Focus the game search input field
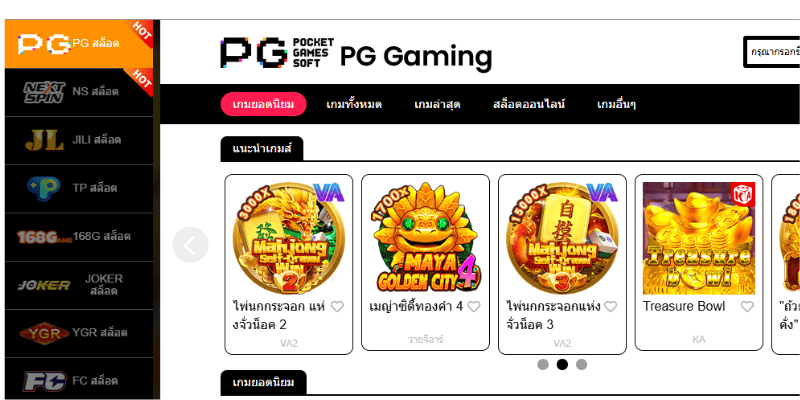Viewport: 800px width, 400px height. pos(771,52)
